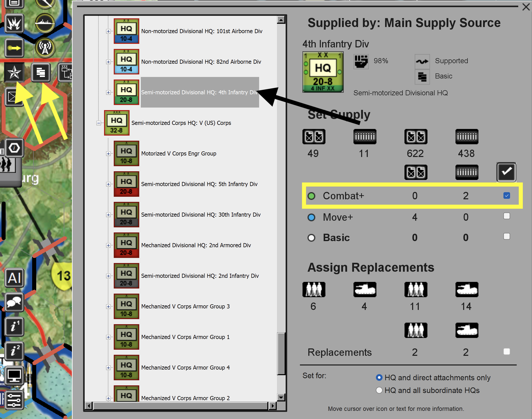Viewport: 532px width, 419px height.
Task: Select 82nd Airborne Div HQ row
Action: (201, 62)
